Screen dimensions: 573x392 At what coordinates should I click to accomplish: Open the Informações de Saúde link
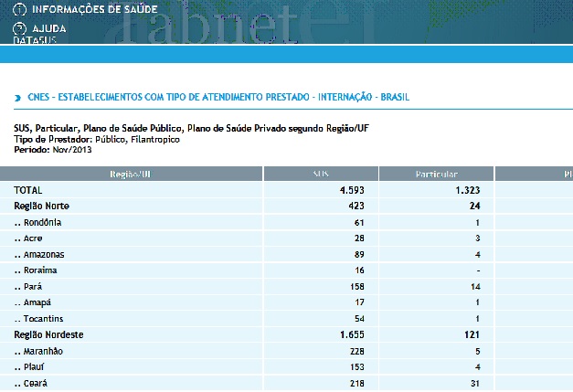point(95,9)
